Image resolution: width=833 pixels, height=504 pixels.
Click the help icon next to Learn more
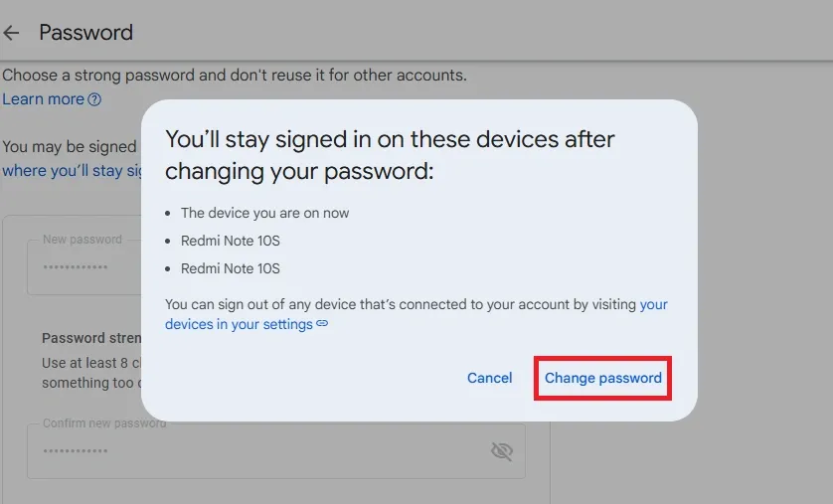coord(94,99)
